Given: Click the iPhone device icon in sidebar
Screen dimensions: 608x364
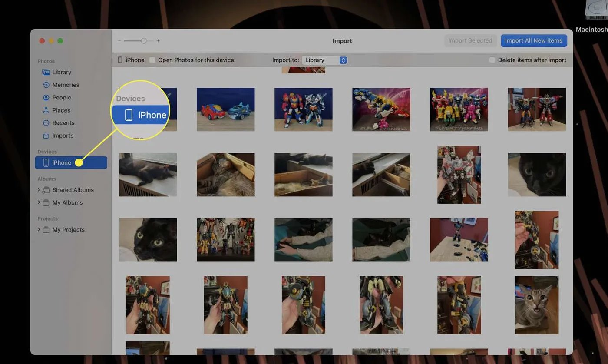Looking at the screenshot, I should [46, 162].
